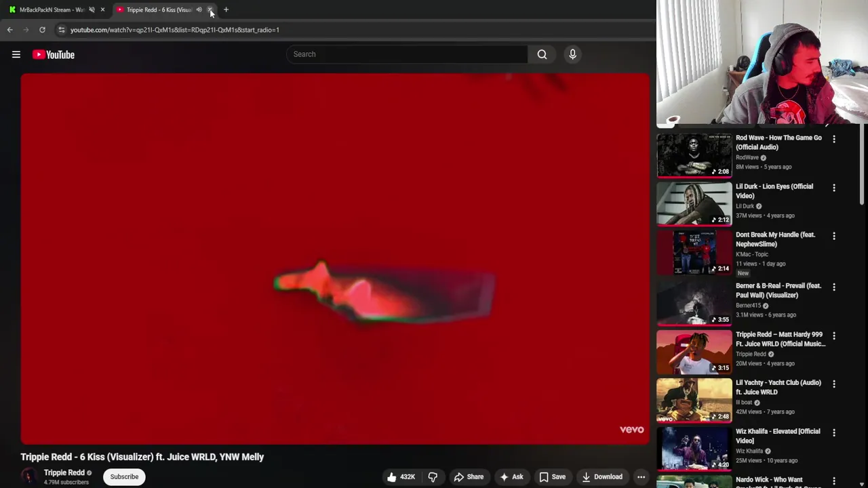The image size is (868, 488).
Task: Open the Wiz Khalifa Elevated title
Action: [x=778, y=436]
